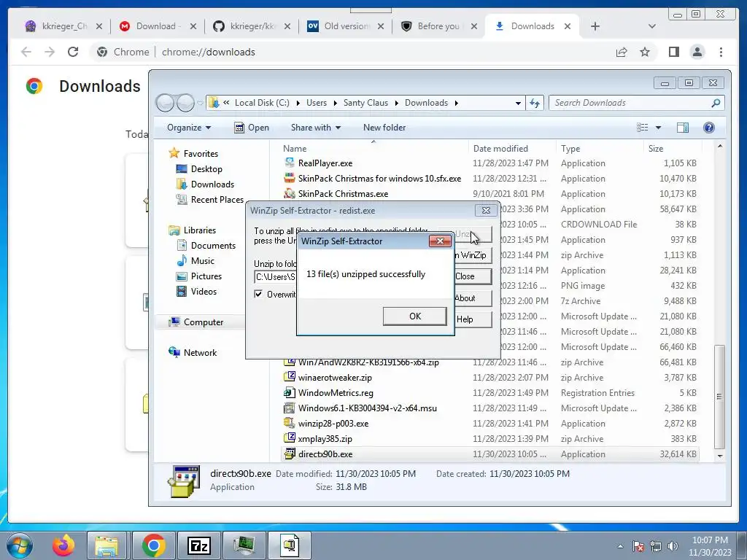Image resolution: width=747 pixels, height=560 pixels.
Task: Select Windows6.1-KB3004394-v2-x64.msu file icon
Action: pos(289,408)
